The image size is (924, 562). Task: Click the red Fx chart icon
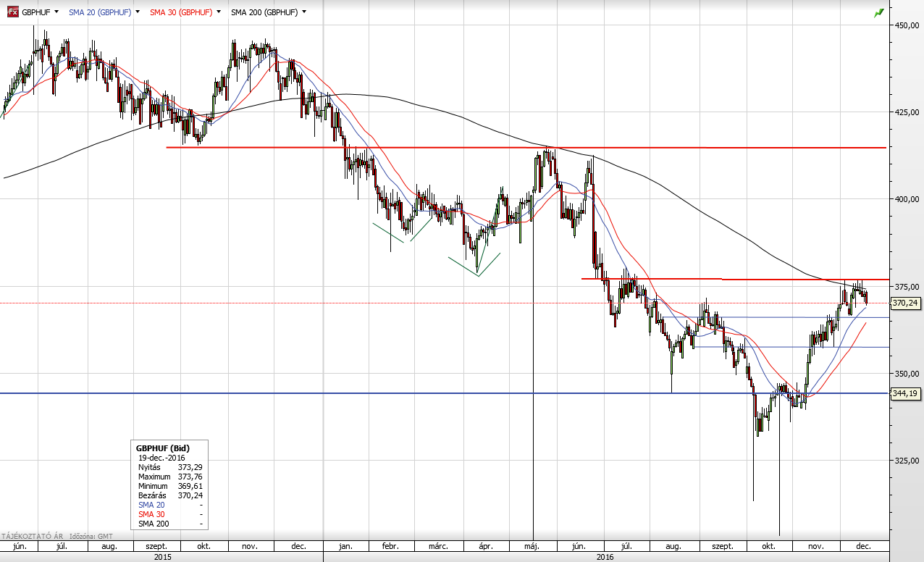13,12
